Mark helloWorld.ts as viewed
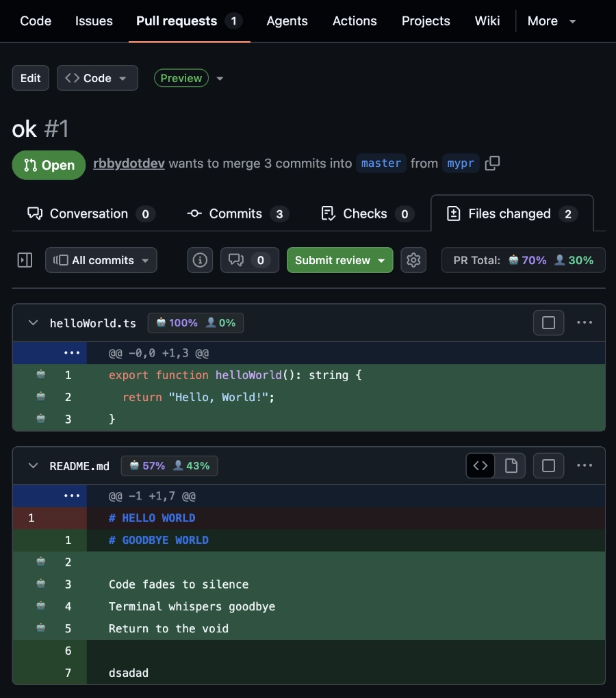 coord(548,322)
